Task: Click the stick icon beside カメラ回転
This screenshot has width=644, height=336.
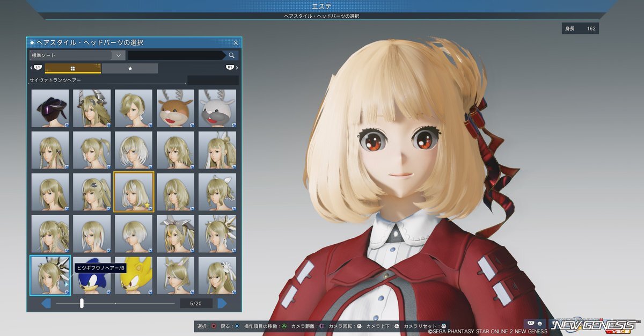Action: [359, 326]
